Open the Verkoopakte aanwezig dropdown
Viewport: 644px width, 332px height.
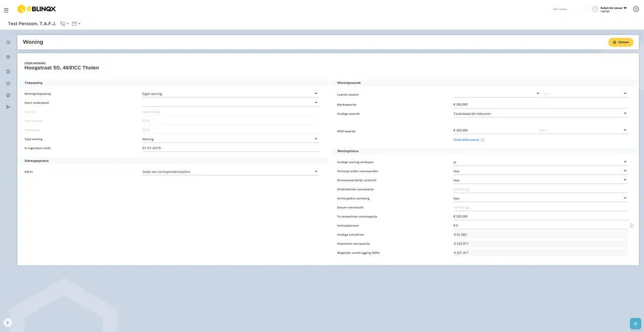click(540, 198)
